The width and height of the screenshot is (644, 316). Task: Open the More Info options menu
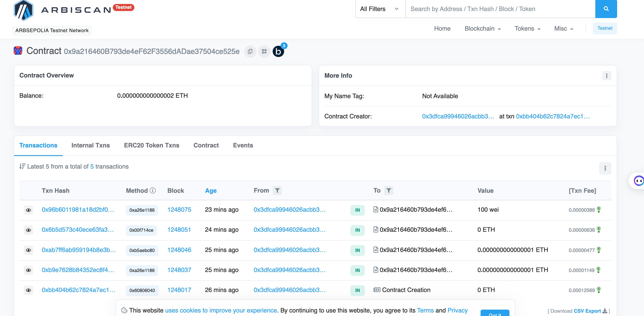click(x=607, y=76)
